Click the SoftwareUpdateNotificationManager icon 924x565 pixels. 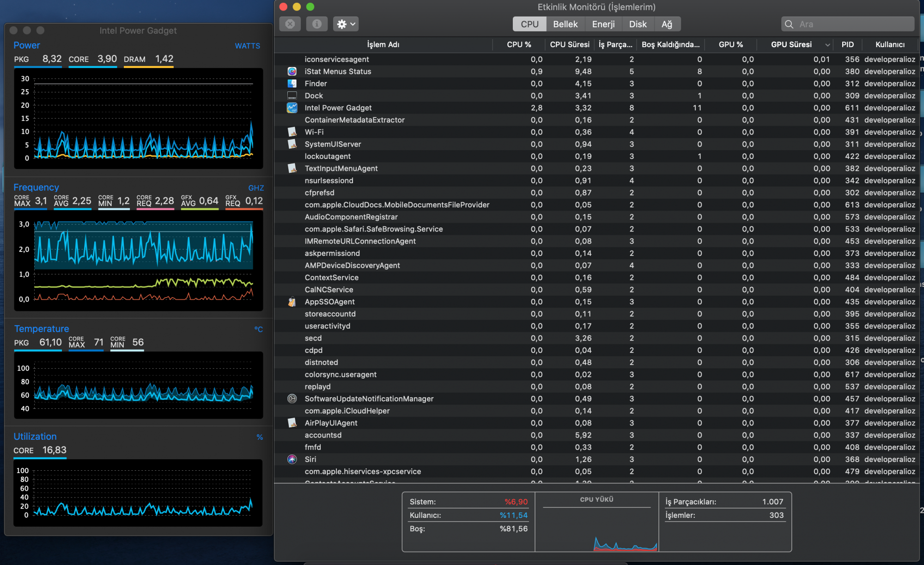click(x=292, y=399)
